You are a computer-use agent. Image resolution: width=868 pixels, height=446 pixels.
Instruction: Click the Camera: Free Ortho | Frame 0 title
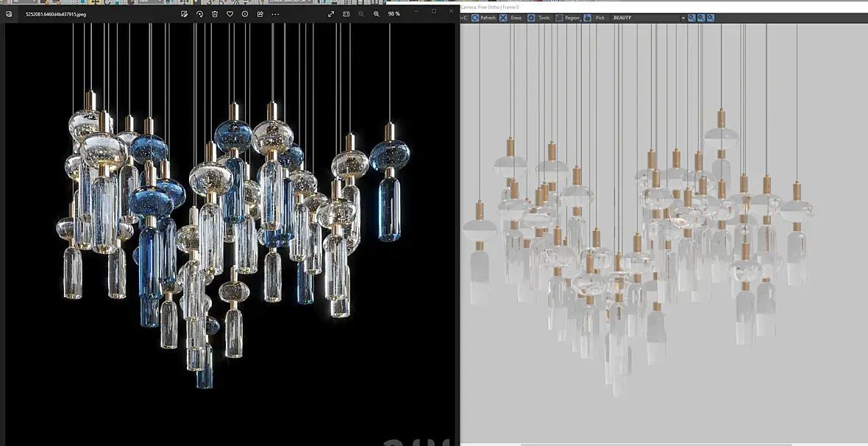click(489, 7)
